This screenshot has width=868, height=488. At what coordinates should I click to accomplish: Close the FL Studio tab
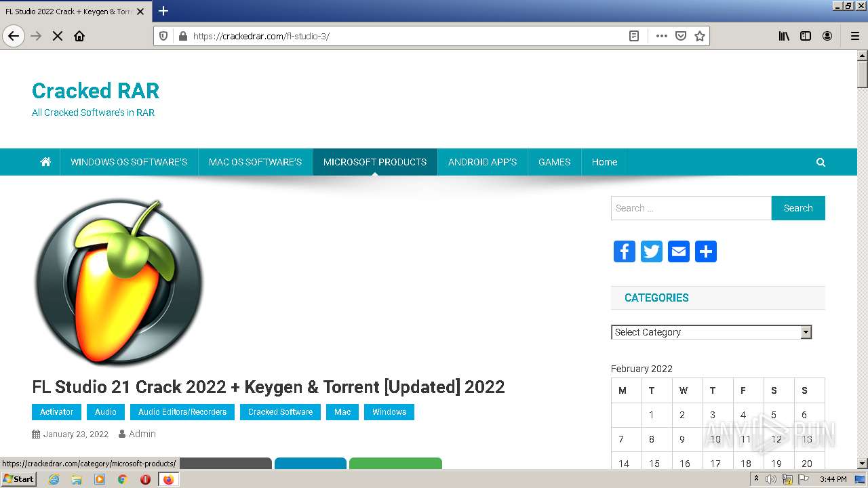tap(140, 12)
